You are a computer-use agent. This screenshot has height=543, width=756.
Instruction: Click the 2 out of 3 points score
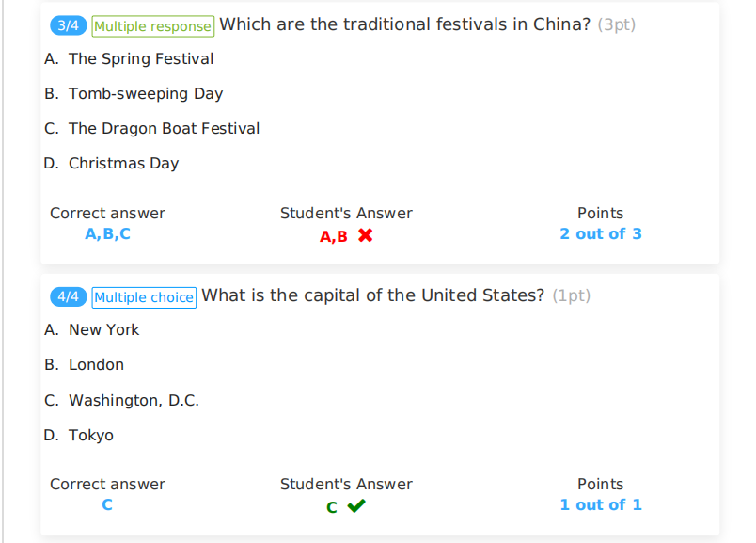(x=600, y=233)
